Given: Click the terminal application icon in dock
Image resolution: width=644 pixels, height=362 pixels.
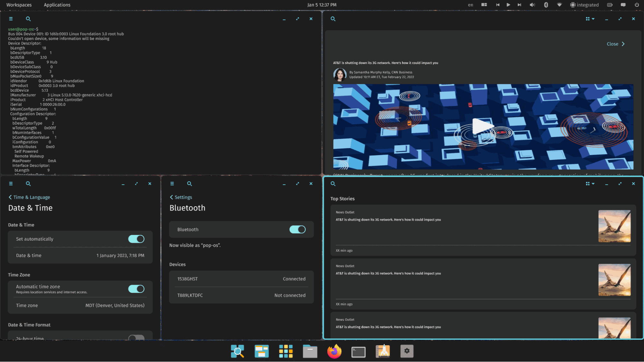Looking at the screenshot, I should coord(358,351).
